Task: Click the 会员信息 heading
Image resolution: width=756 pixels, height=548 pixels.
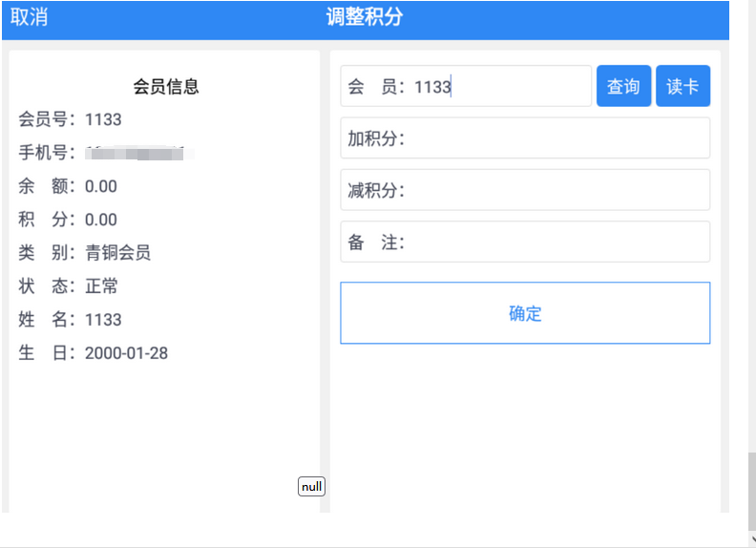Action: [x=166, y=86]
